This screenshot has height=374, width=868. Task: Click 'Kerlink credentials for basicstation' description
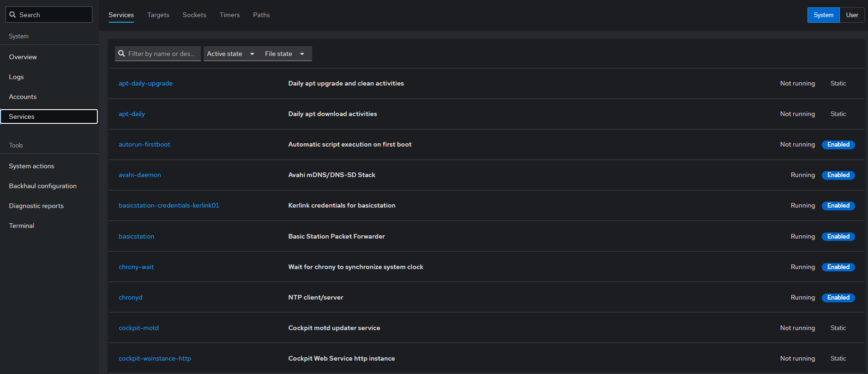(x=342, y=205)
